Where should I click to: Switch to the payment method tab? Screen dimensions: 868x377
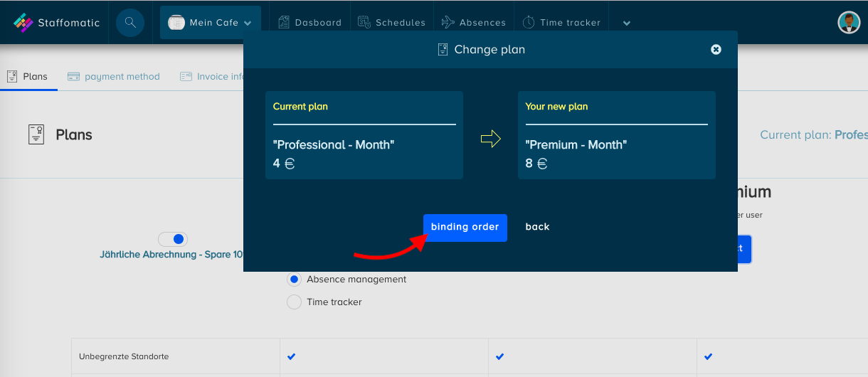[x=114, y=76]
